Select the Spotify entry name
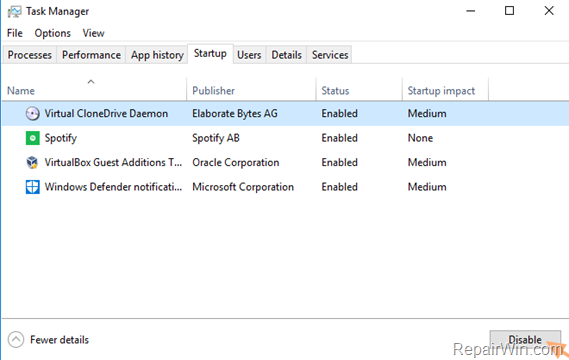569x360 pixels. point(61,138)
